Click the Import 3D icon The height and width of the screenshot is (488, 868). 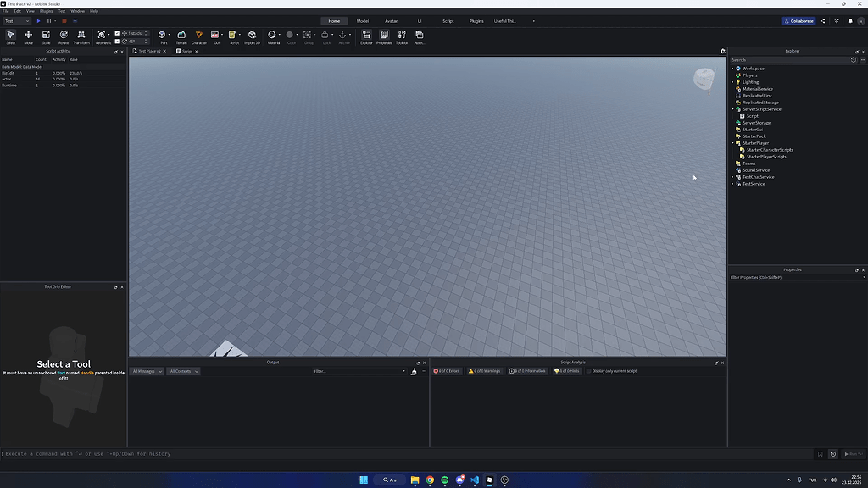[252, 36]
